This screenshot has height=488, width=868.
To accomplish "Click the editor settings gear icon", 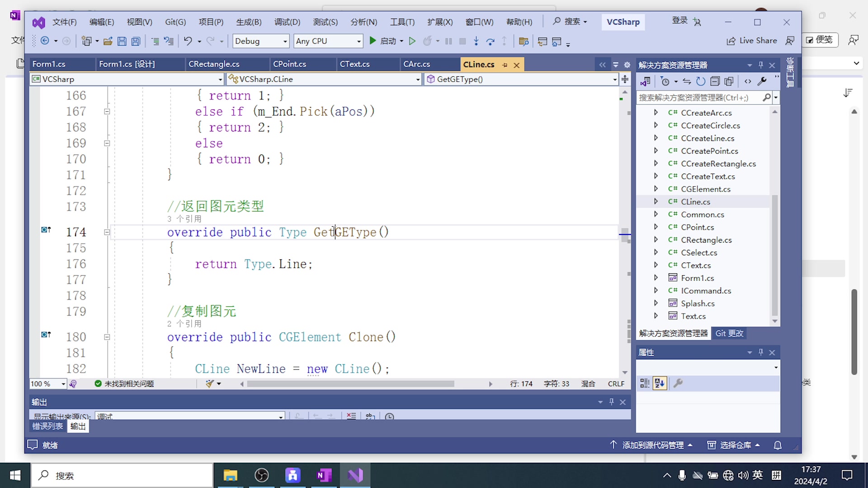I will click(x=627, y=65).
